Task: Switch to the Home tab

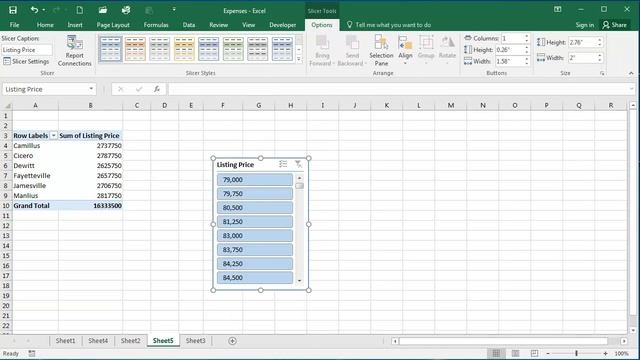Action: coord(45,25)
